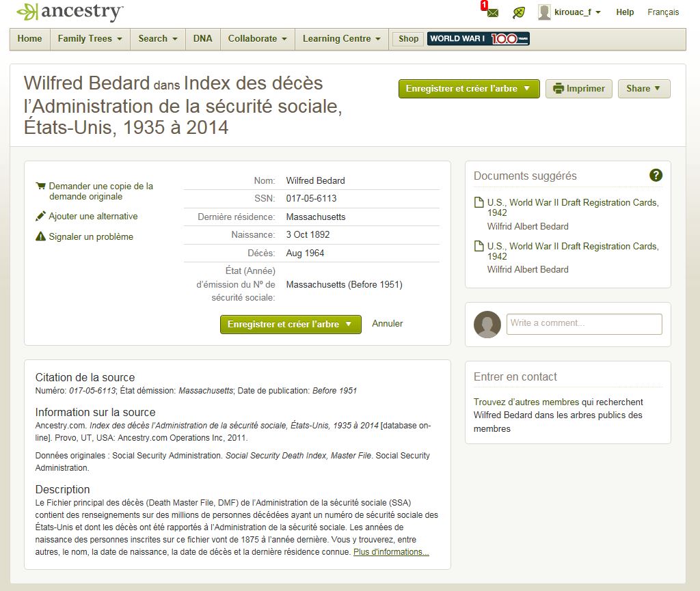The height and width of the screenshot is (591, 700).
Task: Click the green leaf hints icon
Action: 518,12
